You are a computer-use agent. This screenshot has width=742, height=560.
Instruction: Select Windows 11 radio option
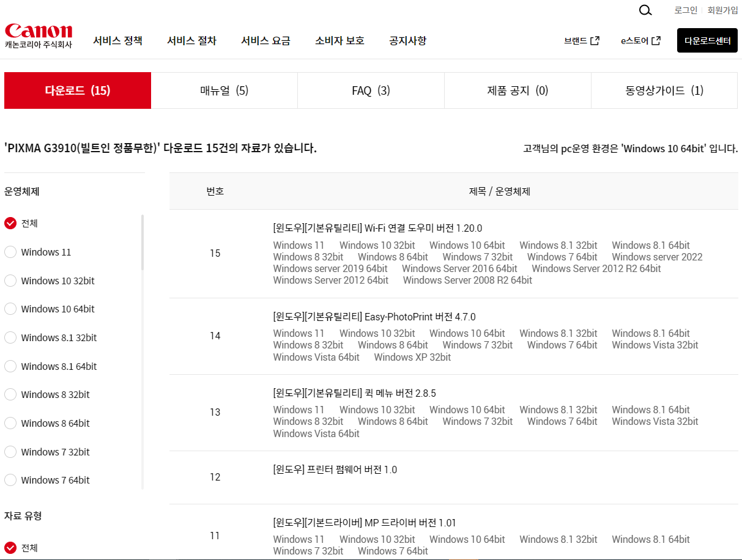click(x=10, y=252)
